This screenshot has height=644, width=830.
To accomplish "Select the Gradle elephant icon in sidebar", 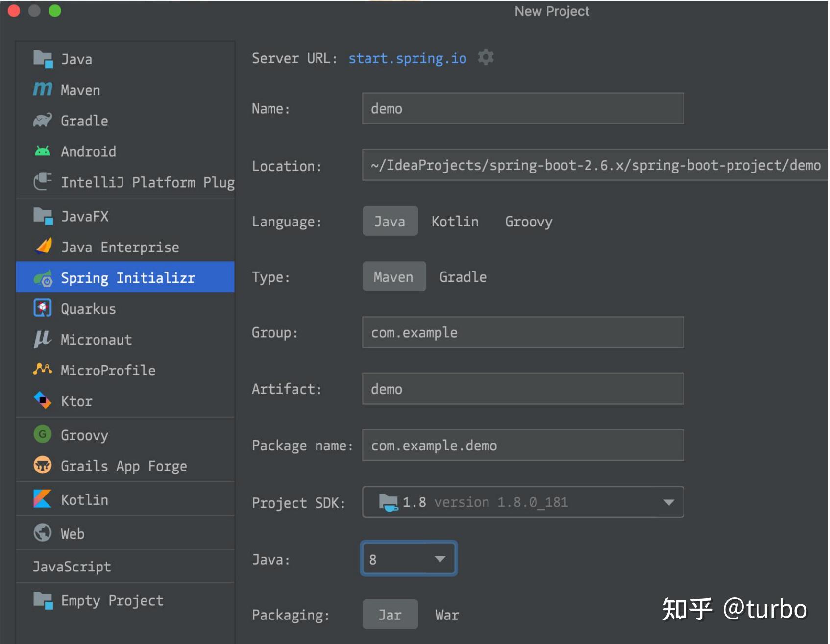I will click(x=43, y=120).
